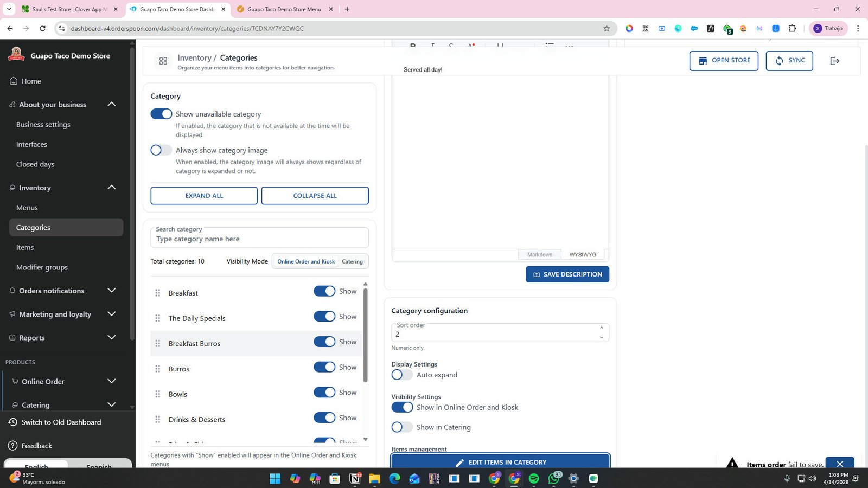The image size is (868, 488).
Task: Enable Always show category image
Action: tap(161, 150)
